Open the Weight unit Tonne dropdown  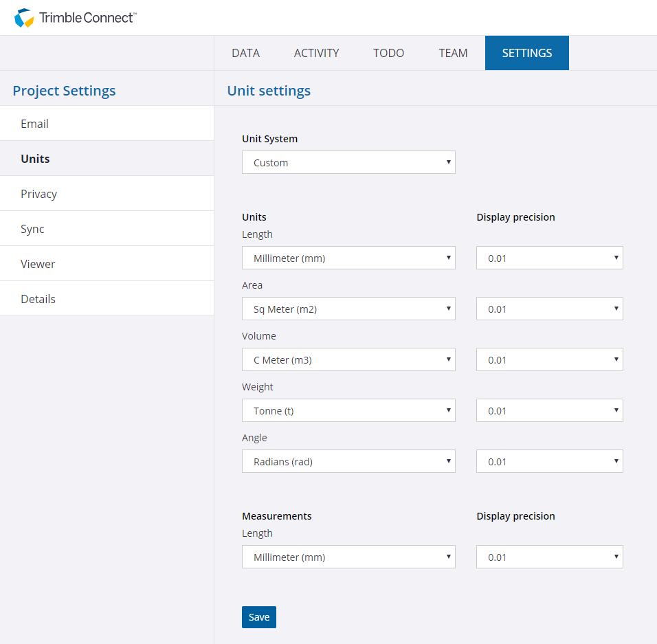click(348, 410)
